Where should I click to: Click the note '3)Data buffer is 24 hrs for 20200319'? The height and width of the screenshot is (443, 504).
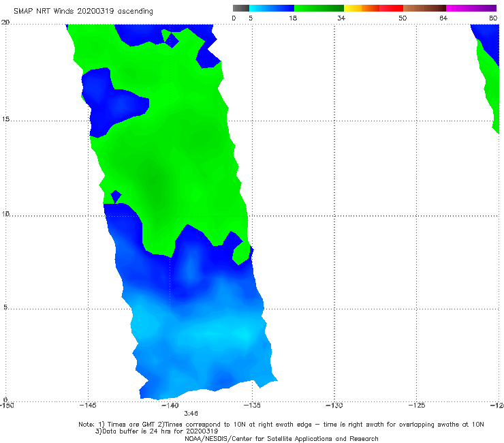(x=157, y=431)
